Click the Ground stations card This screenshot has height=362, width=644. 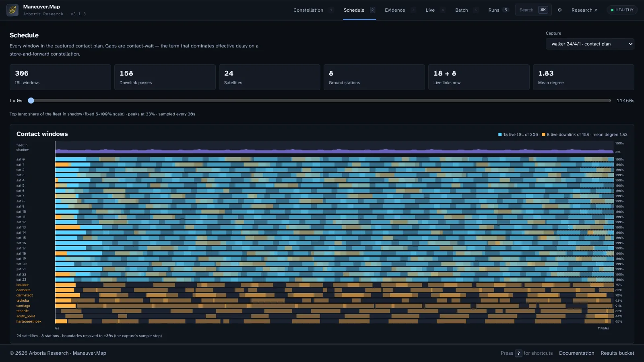pyautogui.click(x=374, y=77)
